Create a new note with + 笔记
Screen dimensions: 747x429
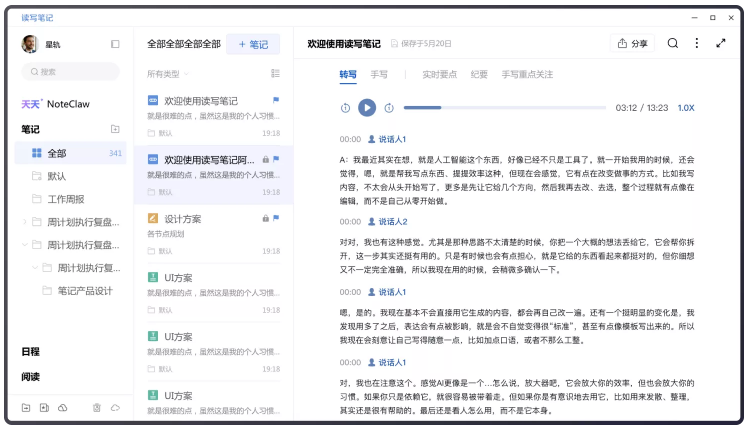253,44
